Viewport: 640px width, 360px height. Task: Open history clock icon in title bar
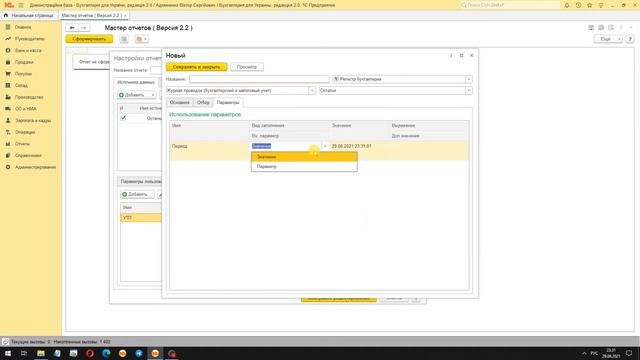578,5
